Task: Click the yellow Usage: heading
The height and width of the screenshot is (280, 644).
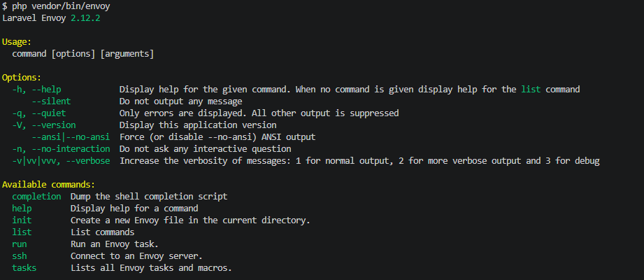Action: [x=22, y=42]
